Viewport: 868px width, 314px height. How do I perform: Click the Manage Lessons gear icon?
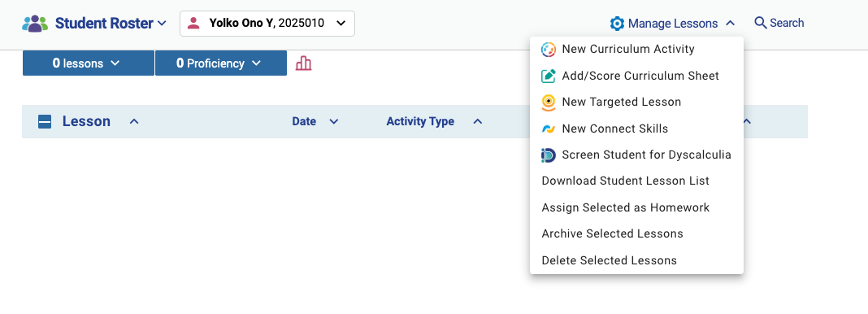[617, 24]
